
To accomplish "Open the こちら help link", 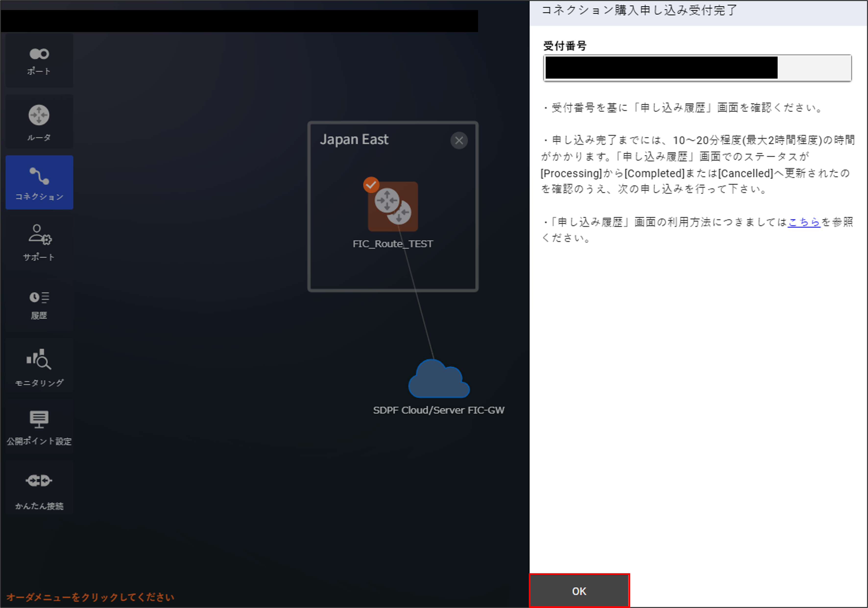I will [804, 222].
